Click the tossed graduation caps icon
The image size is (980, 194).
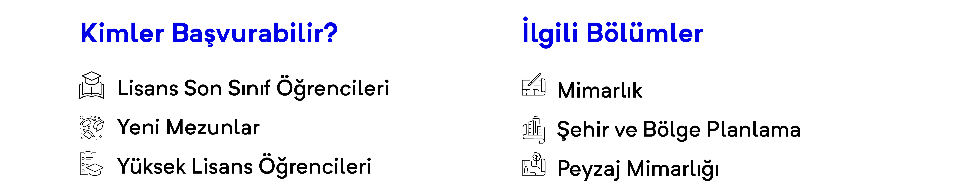tap(92, 127)
